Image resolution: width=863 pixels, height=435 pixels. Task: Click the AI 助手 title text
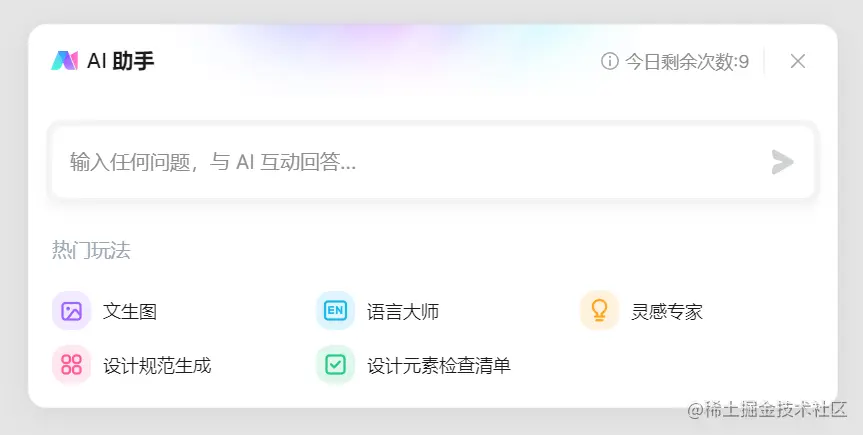(121, 61)
